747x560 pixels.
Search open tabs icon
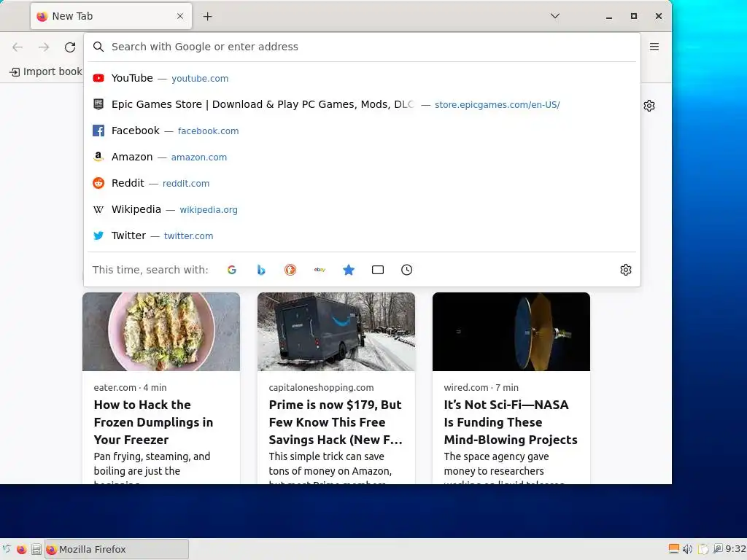click(x=378, y=270)
